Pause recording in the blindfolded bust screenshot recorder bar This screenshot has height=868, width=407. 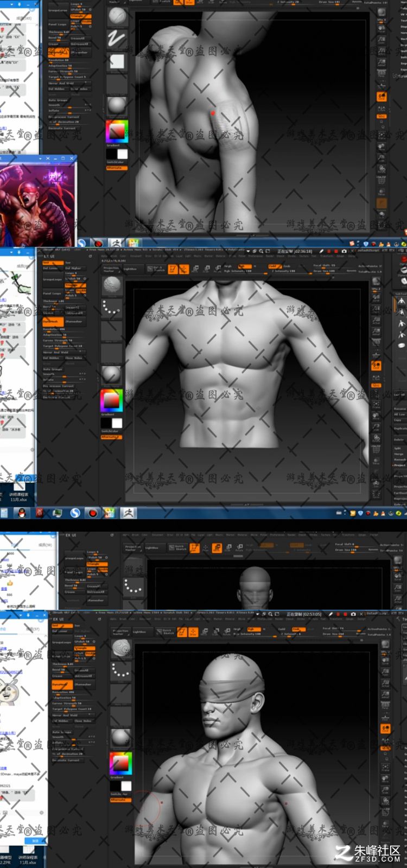[x=337, y=614]
